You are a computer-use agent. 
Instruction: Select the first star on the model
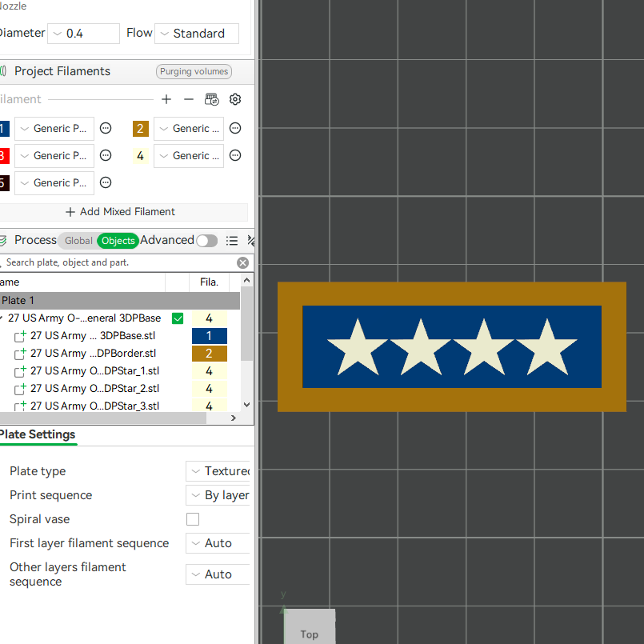(x=358, y=348)
